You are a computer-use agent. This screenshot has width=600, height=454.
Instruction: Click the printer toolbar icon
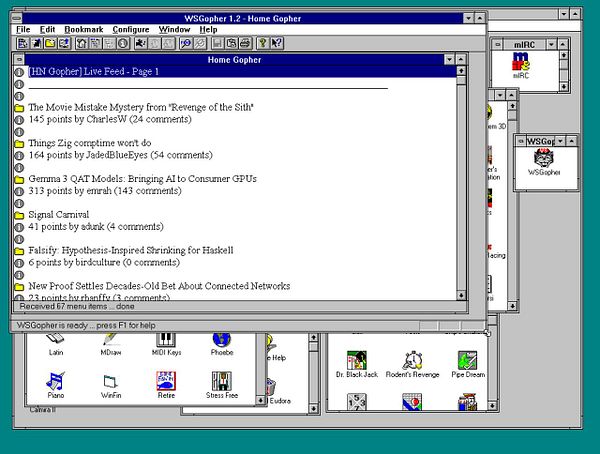coord(245,43)
